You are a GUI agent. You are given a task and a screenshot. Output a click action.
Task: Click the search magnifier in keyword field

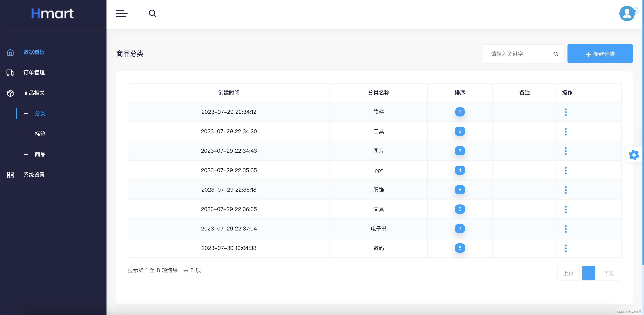(x=556, y=54)
